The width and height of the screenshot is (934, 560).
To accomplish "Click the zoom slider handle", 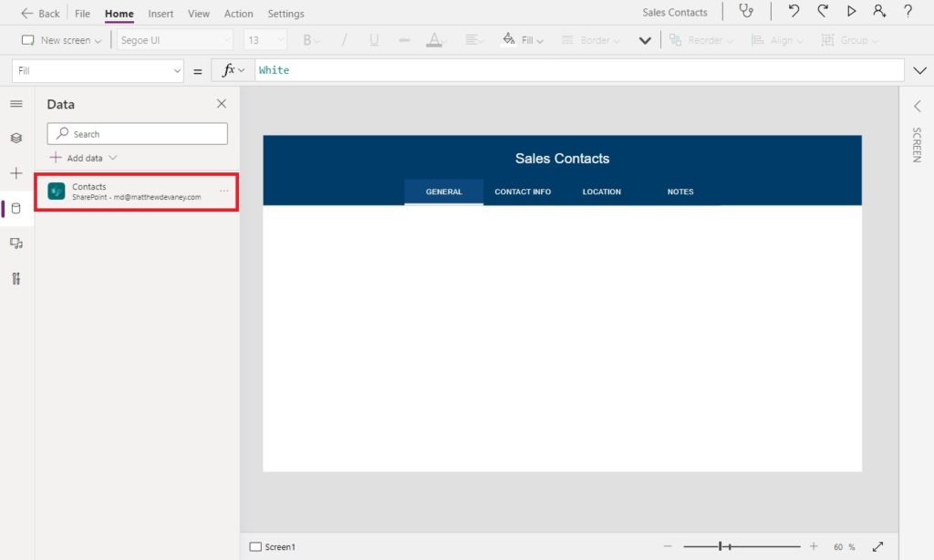I will (721, 545).
